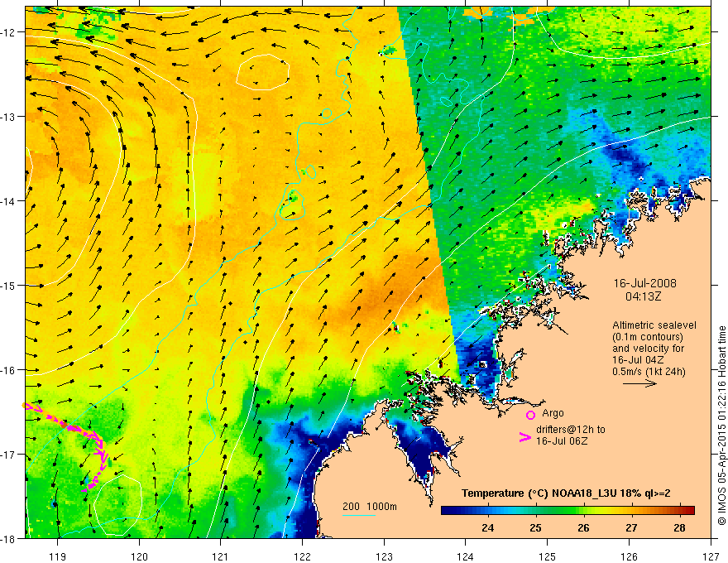Screen dimensions: 728x563
Task: Click the cyan isobath legend line
Action: pos(358,515)
